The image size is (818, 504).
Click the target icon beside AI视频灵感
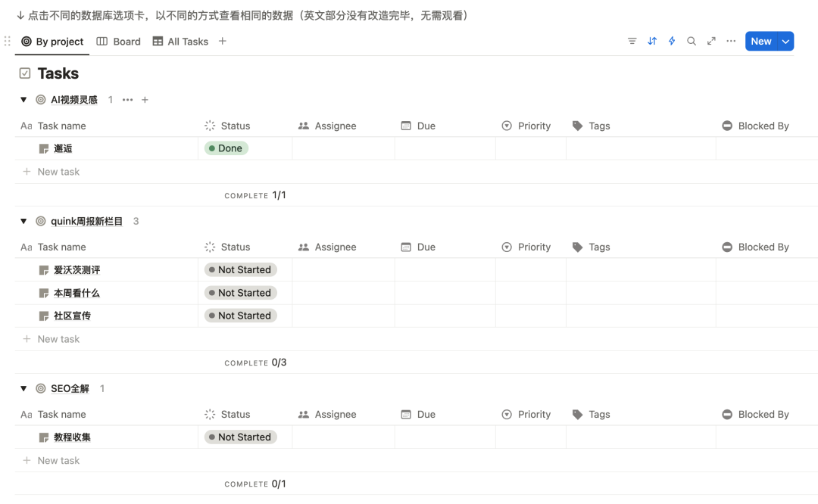coord(41,100)
